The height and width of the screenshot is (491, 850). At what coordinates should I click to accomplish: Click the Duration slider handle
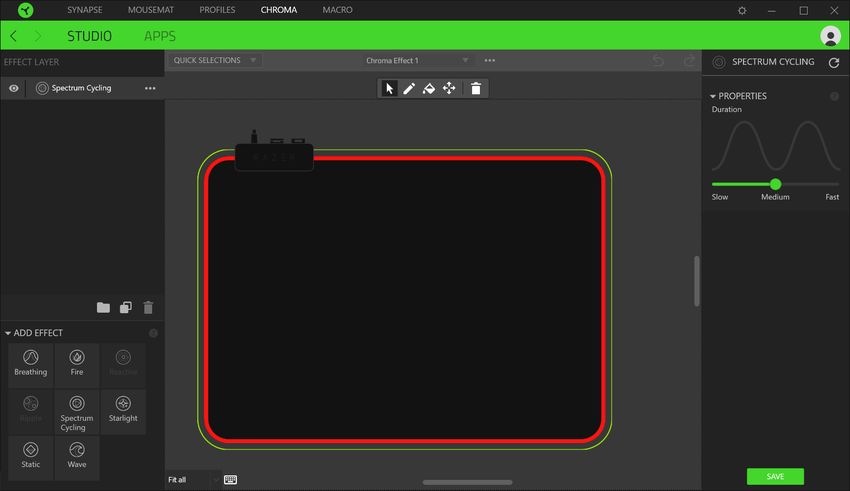tap(775, 184)
